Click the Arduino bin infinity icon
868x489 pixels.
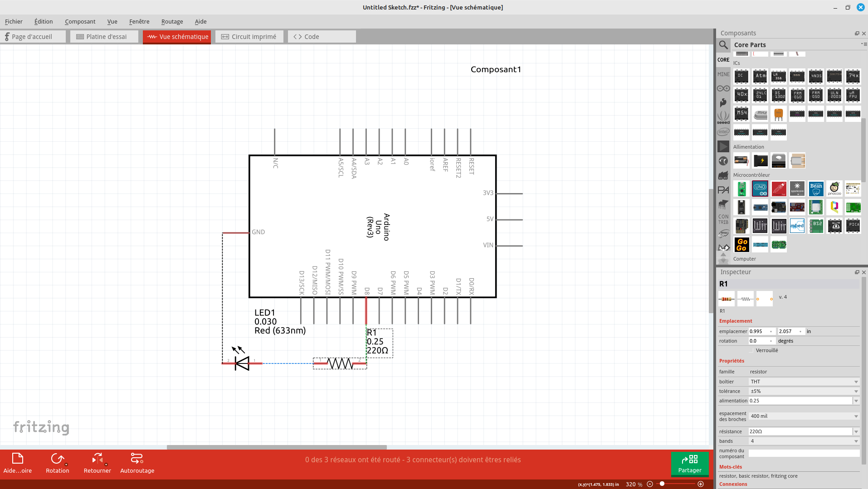pos(723,88)
